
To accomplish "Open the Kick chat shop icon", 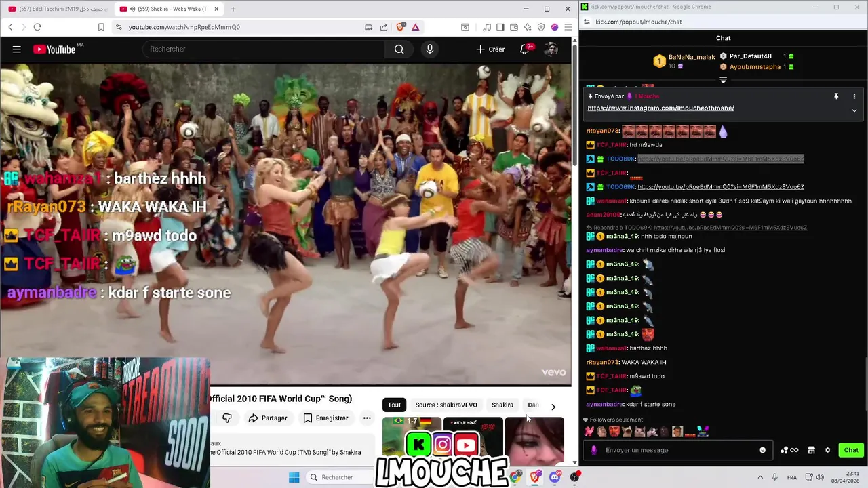I will pos(811,450).
